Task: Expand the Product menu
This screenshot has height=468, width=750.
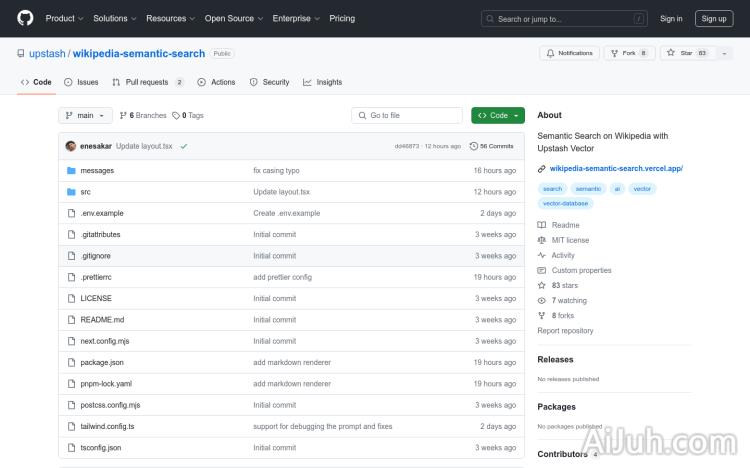Action: 64,18
